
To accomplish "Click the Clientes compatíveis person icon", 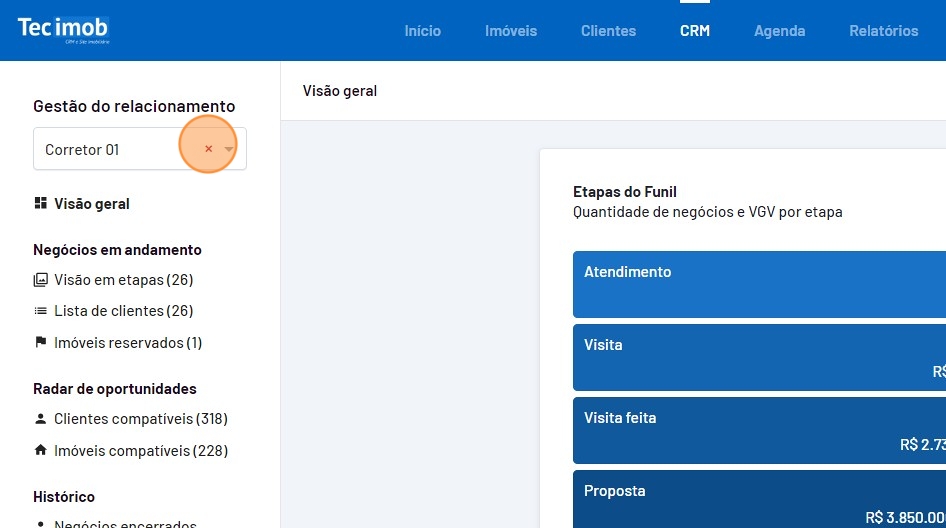I will [x=40, y=419].
